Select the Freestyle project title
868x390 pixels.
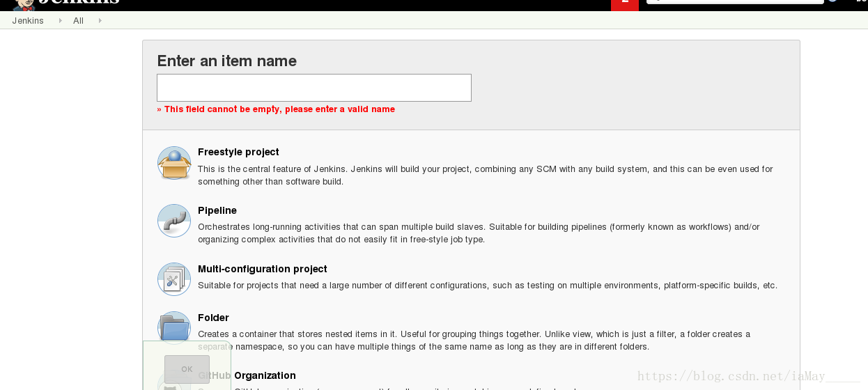[238, 152]
